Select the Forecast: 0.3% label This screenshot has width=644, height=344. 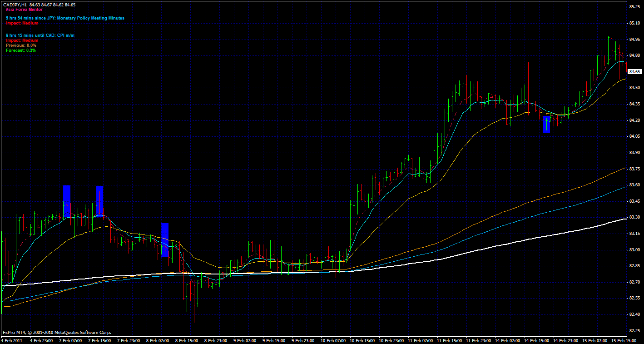(x=21, y=50)
